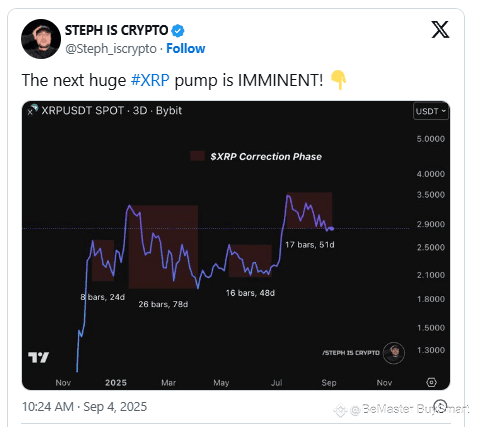The width and height of the screenshot is (477, 427).
Task: Click the watermark avatar on chart
Action: [x=394, y=353]
